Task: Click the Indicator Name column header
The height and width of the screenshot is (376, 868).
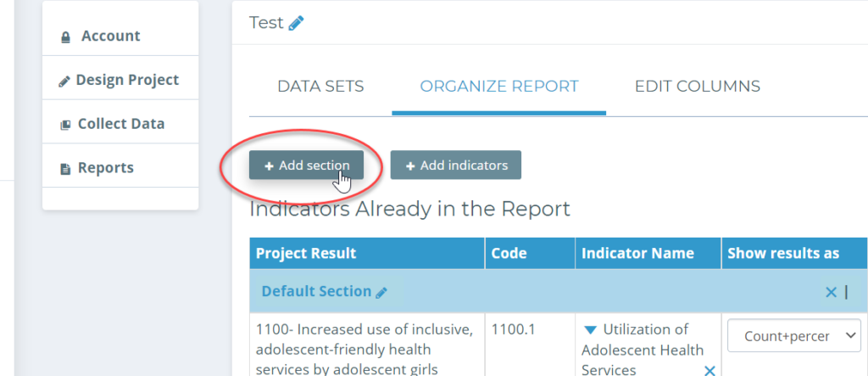Action: [x=637, y=254]
